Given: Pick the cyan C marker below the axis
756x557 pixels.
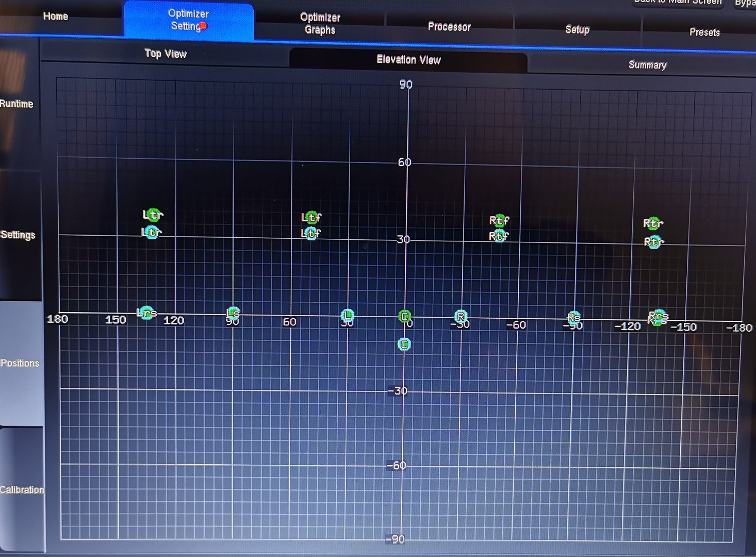Looking at the screenshot, I should [x=404, y=344].
